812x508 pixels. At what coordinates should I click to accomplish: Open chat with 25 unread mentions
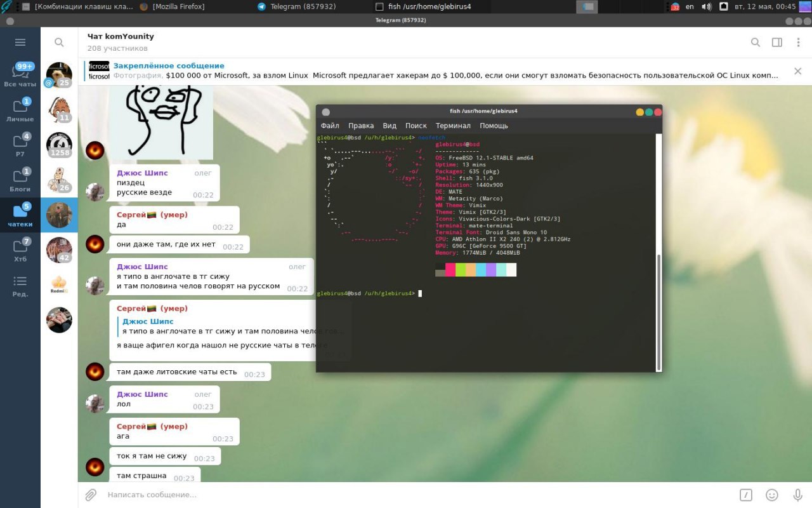[59, 75]
